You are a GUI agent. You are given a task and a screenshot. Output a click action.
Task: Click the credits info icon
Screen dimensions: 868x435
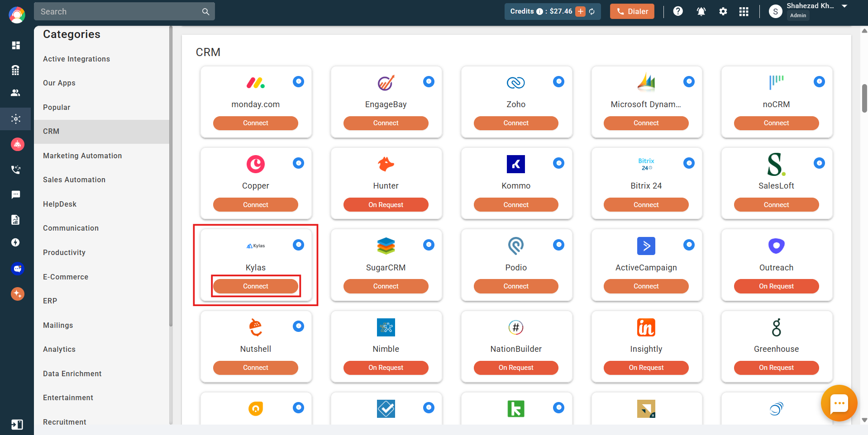click(539, 12)
